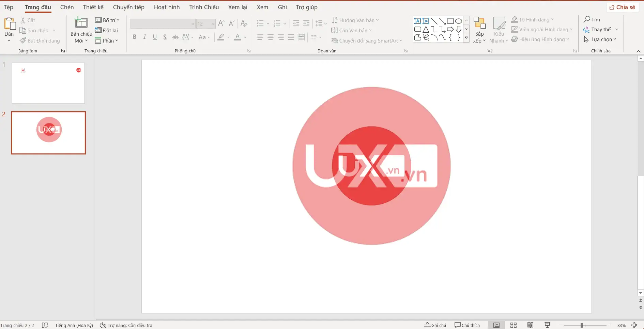Click the Chia sẻ button
644x329 pixels.
coord(623,7)
